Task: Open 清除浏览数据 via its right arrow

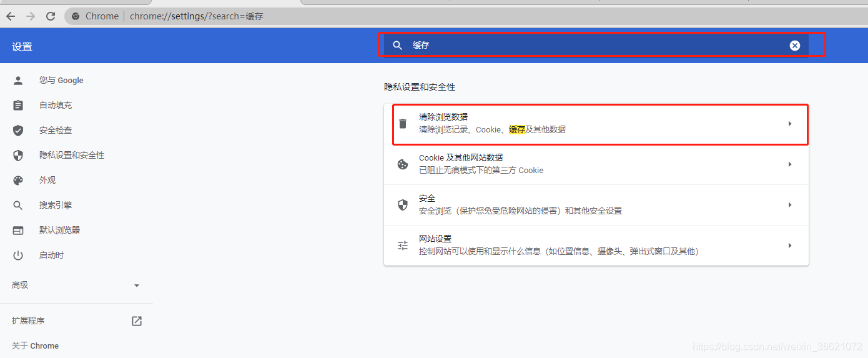Action: pos(790,124)
